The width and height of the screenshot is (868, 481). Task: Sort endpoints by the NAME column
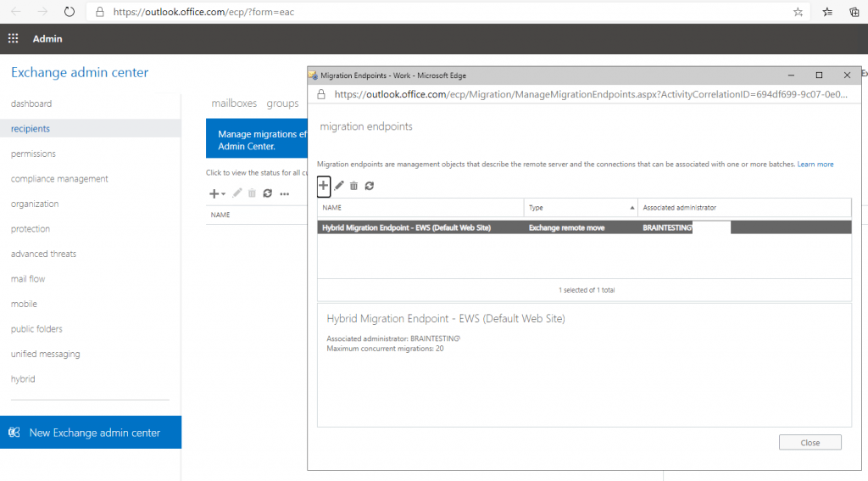point(420,207)
